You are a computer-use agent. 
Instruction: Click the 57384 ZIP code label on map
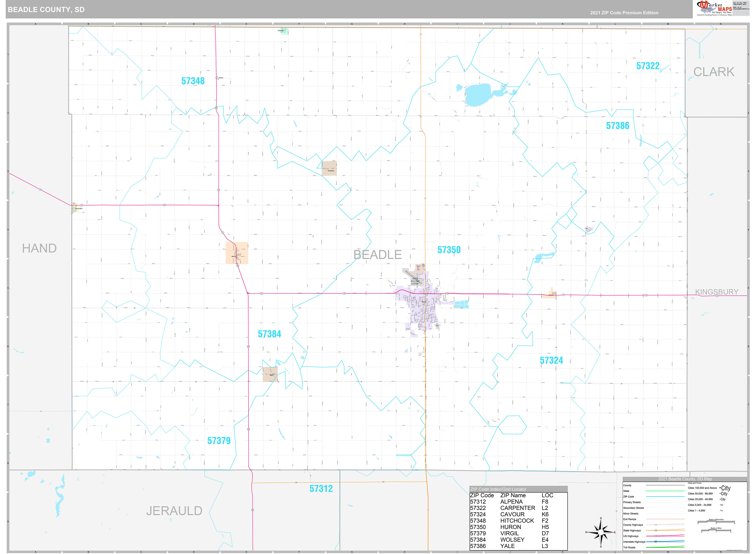[x=270, y=334]
